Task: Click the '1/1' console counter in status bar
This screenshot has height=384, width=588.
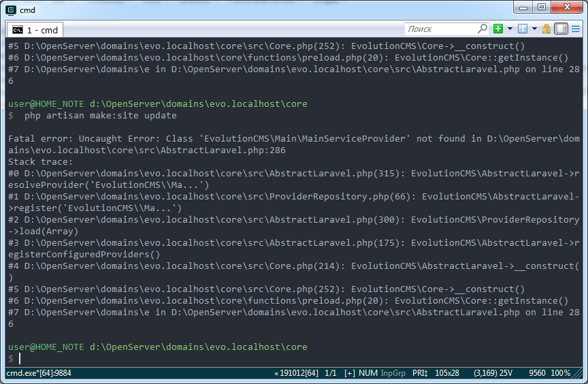Action: click(x=331, y=373)
